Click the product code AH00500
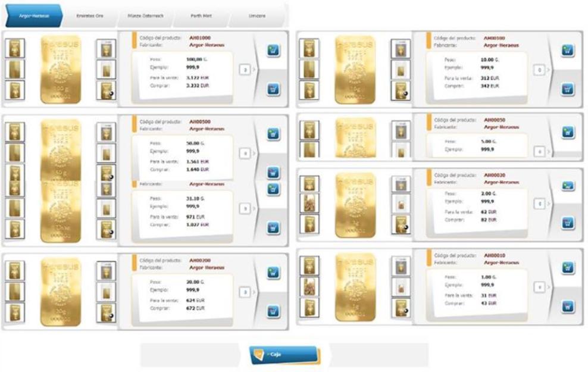The height and width of the screenshot is (372, 588). [x=200, y=122]
